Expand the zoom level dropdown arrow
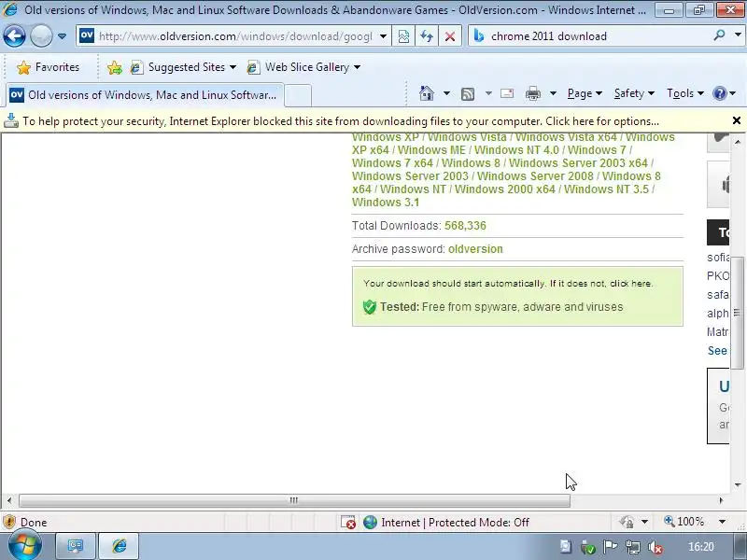The width and height of the screenshot is (747, 560). coord(722,522)
